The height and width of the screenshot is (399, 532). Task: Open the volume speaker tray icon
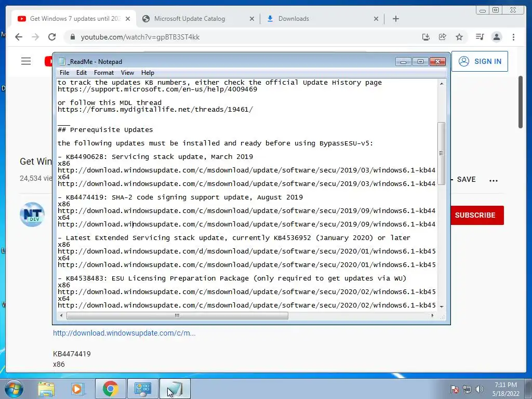[x=479, y=389]
